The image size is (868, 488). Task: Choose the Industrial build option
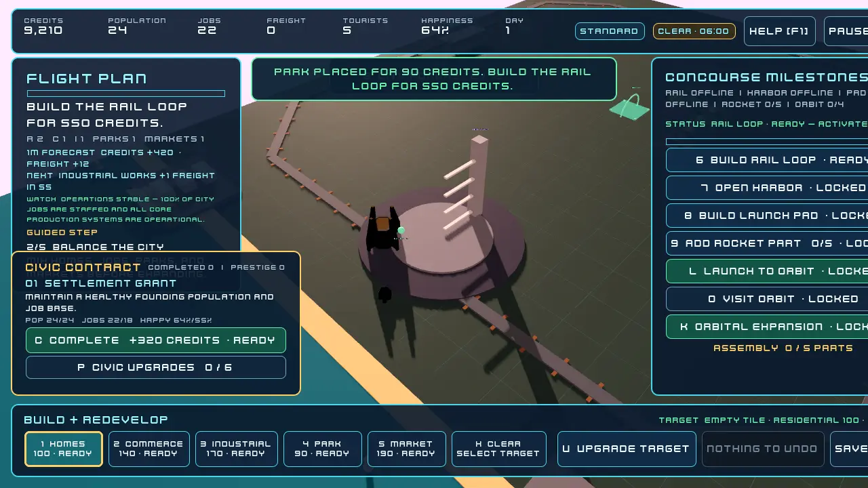coord(236,449)
